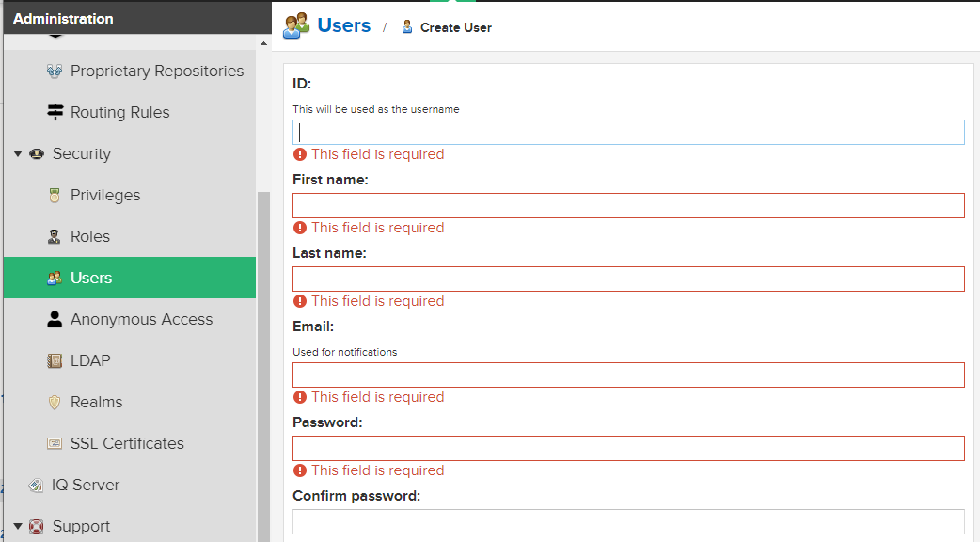Click 'This will be used as the username' hint

pos(375,109)
